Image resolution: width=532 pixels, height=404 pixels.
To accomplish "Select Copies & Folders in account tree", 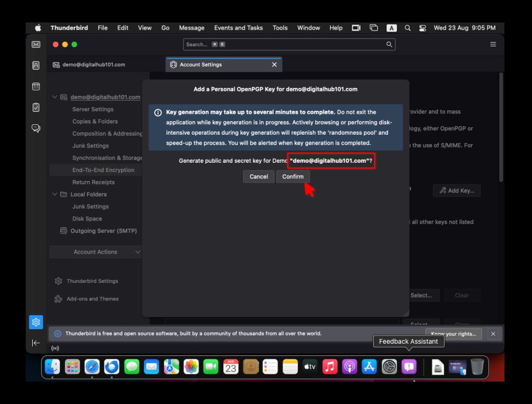I will point(95,122).
